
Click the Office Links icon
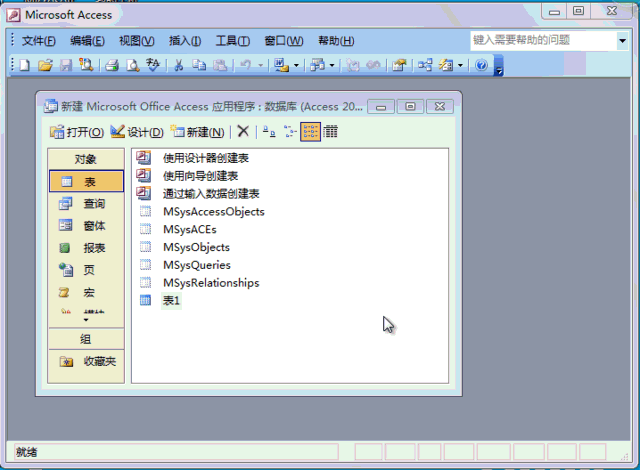(x=281, y=65)
